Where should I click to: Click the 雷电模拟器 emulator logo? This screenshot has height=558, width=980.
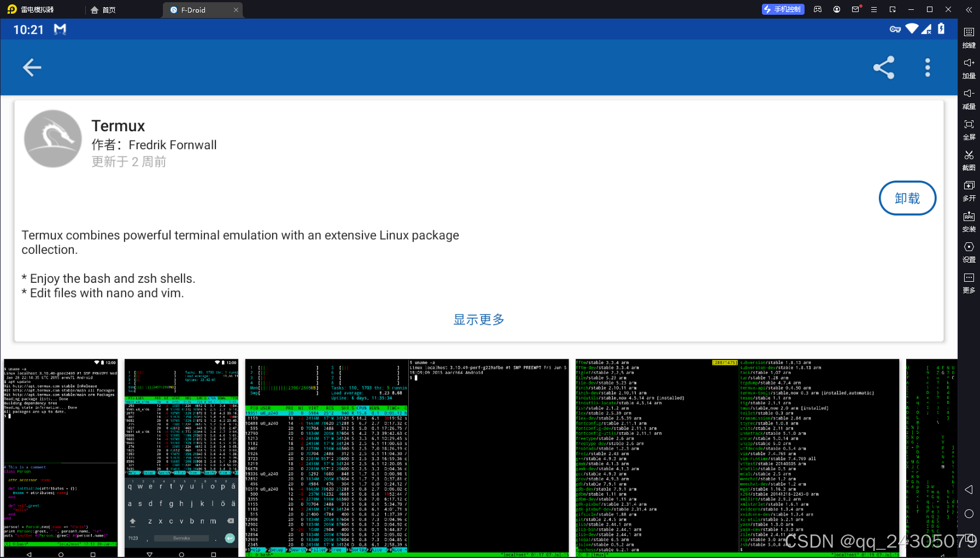coord(12,9)
